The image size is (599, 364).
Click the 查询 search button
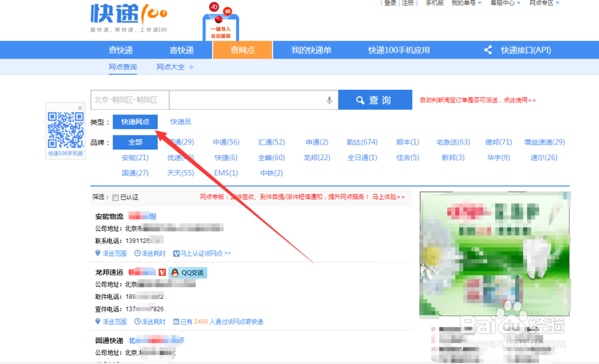coord(375,100)
